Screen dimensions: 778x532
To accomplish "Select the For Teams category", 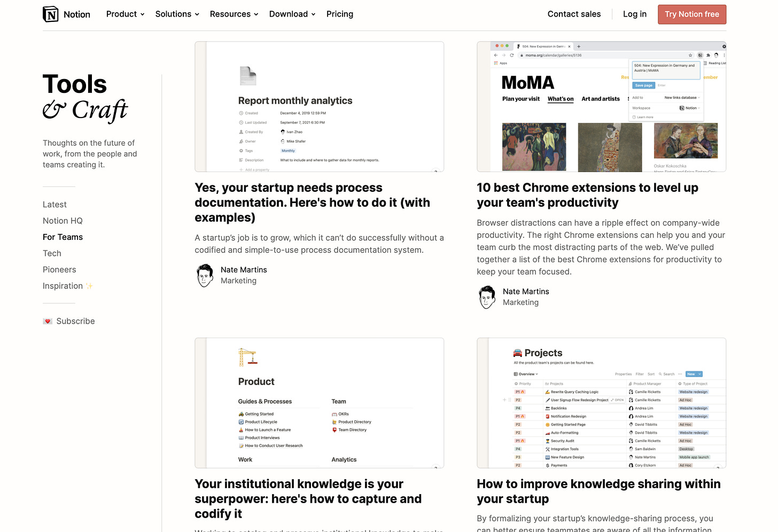I will 63,237.
